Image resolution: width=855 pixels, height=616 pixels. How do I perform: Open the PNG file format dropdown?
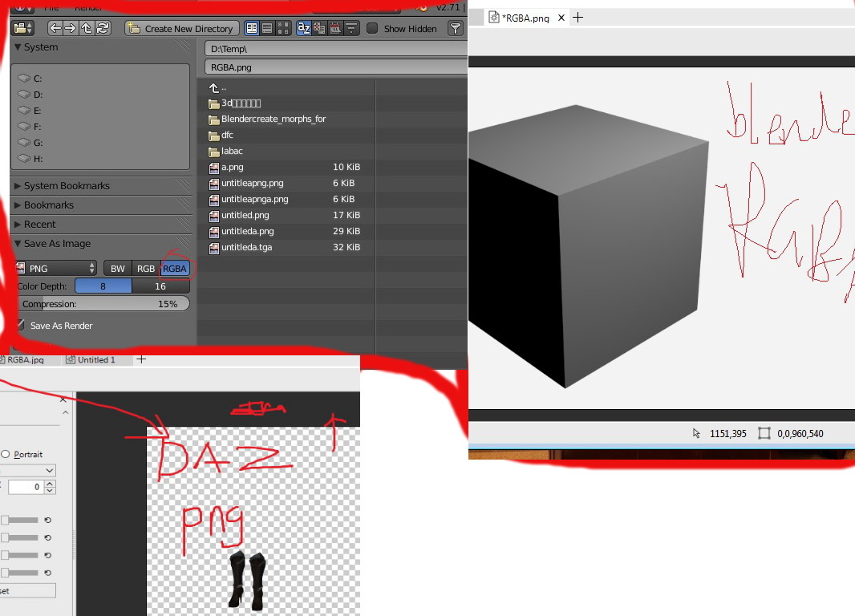click(x=55, y=268)
